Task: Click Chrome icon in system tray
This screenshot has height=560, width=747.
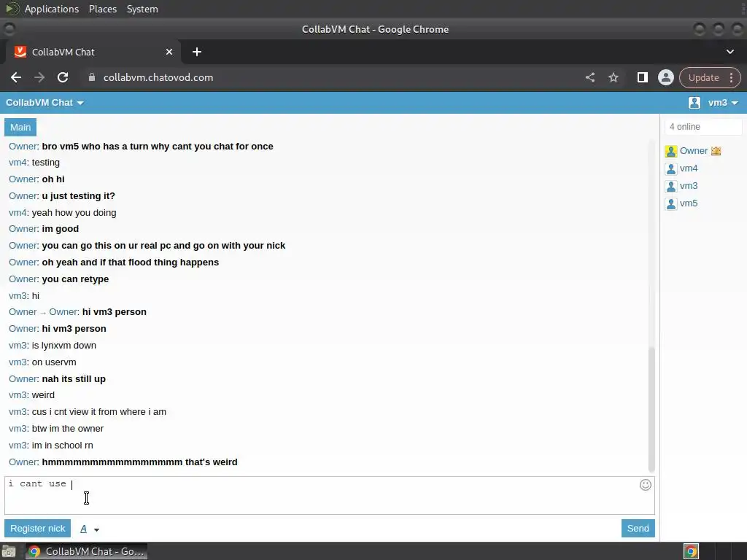Action: click(691, 551)
